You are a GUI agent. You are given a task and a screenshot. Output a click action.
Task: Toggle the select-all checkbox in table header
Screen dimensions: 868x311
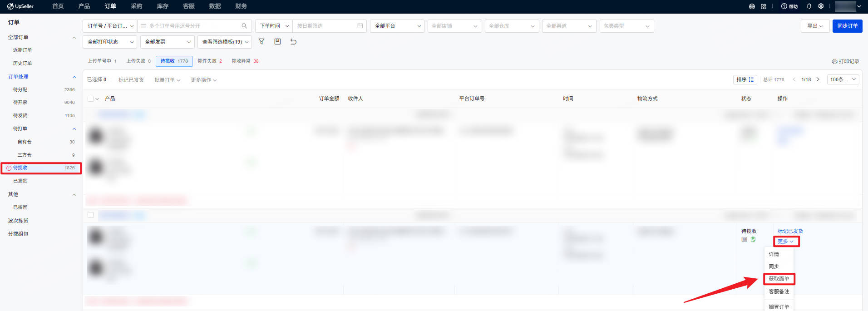coord(90,99)
